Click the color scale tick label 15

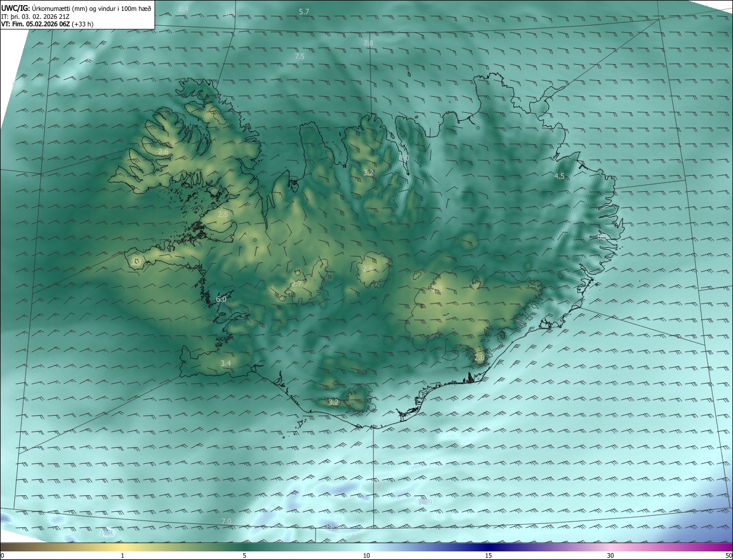pos(488,555)
